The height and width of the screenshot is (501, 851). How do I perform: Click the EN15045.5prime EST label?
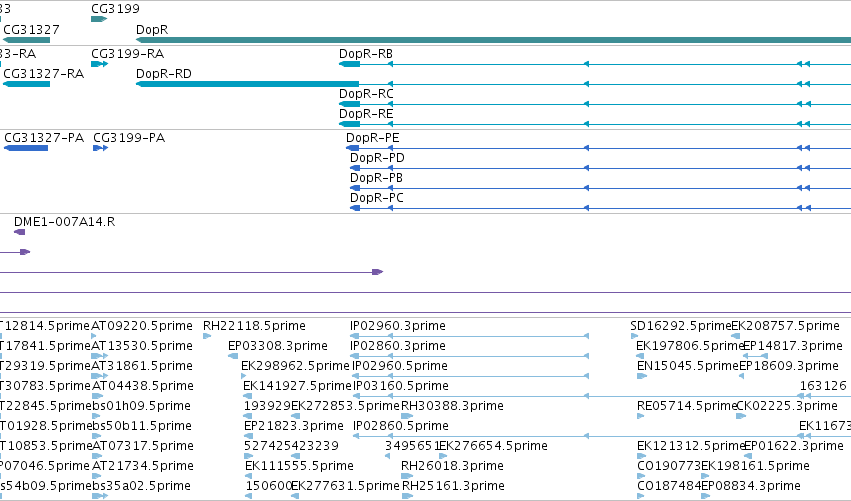pos(688,366)
